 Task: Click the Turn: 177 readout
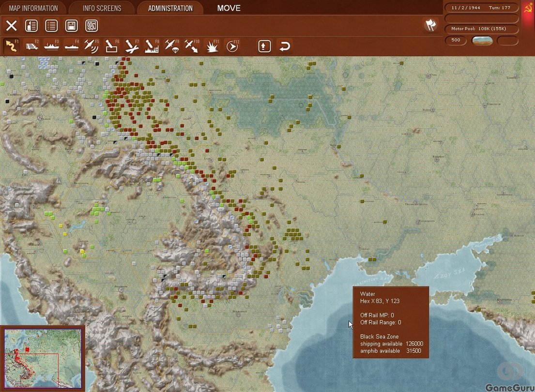point(500,8)
